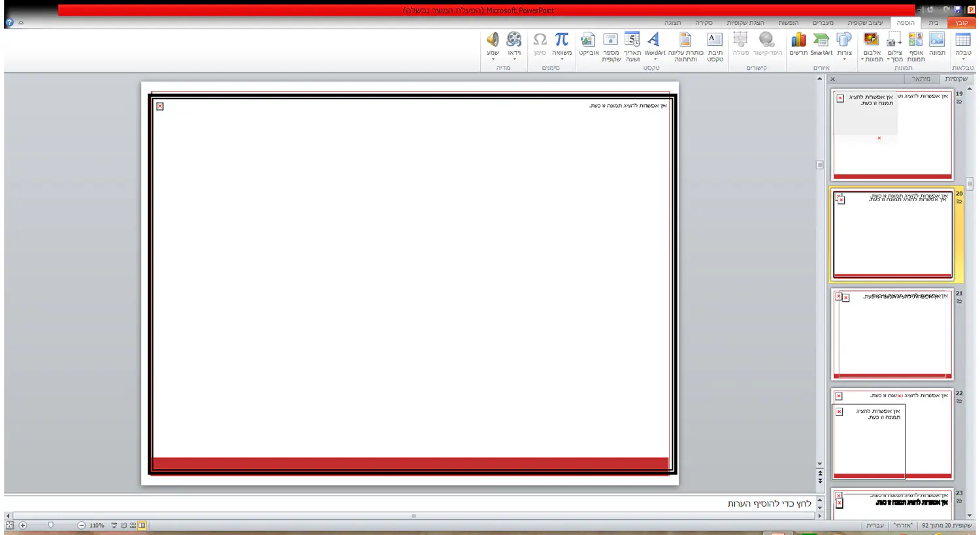Image resolution: width=980 pixels, height=535 pixels.
Task: Switch to Slide Sorter view in status bar
Action: (x=133, y=525)
